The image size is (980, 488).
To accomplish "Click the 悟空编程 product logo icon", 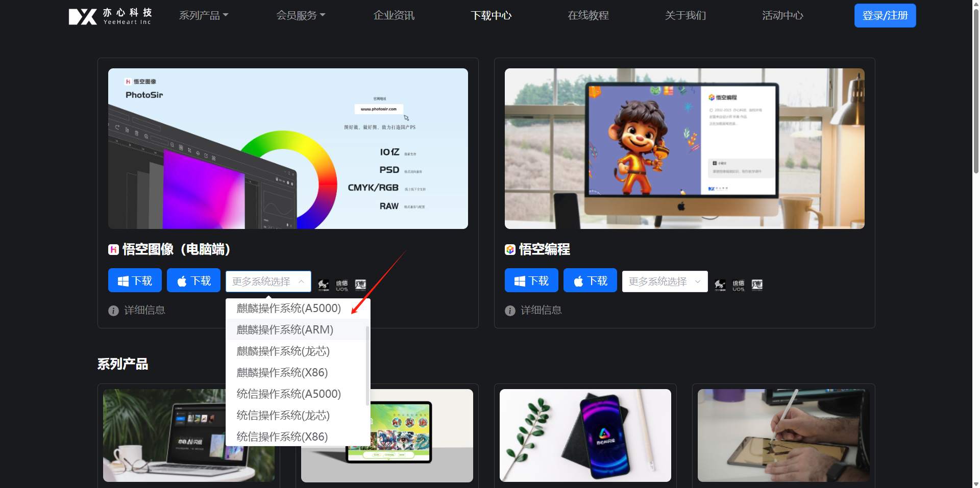I will point(510,249).
